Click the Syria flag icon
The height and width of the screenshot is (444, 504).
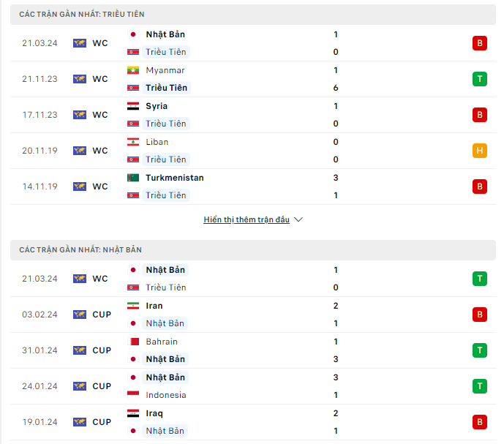[x=133, y=106]
